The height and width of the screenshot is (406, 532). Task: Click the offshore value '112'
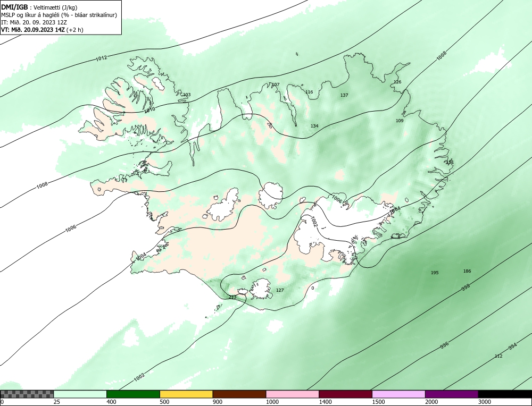pyautogui.click(x=498, y=356)
